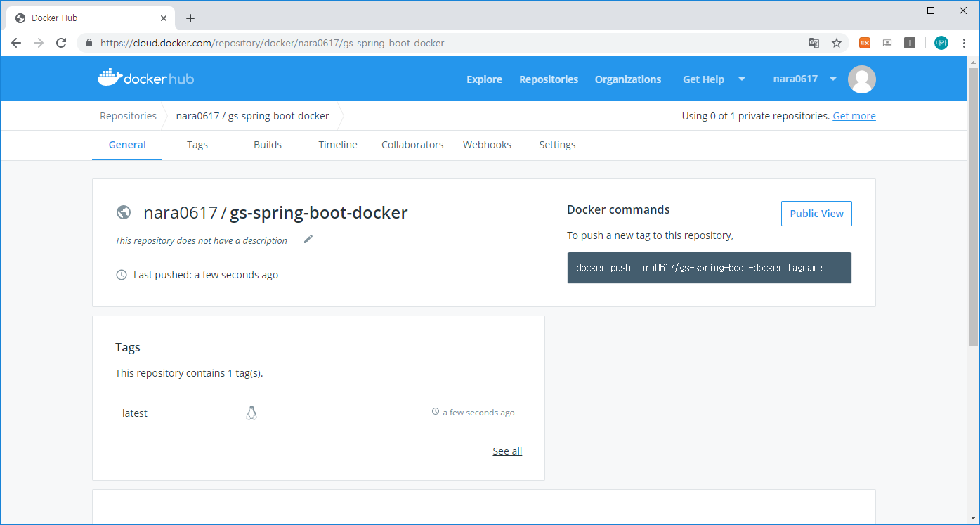This screenshot has height=525, width=980.
Task: Click the clock icon in latest tag row
Action: click(436, 412)
